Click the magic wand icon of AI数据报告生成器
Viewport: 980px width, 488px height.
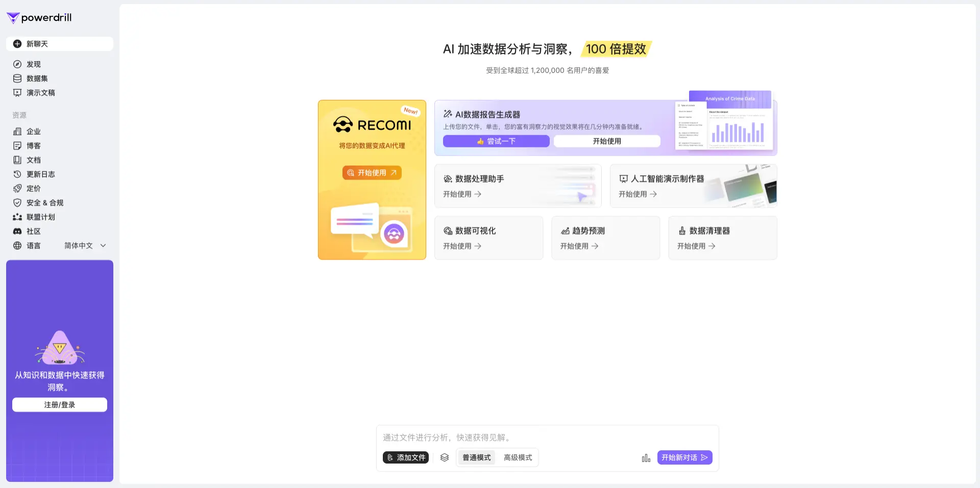pyautogui.click(x=448, y=114)
